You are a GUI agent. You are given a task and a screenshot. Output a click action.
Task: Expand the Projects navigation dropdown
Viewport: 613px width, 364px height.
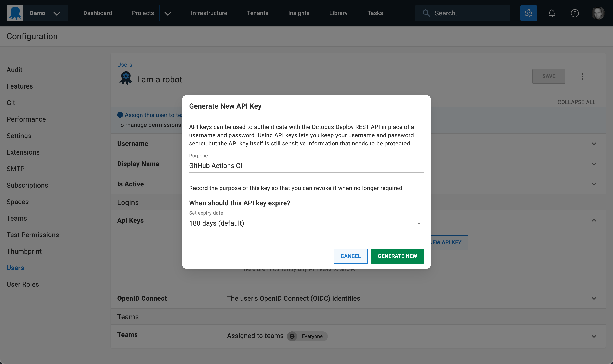pos(167,13)
